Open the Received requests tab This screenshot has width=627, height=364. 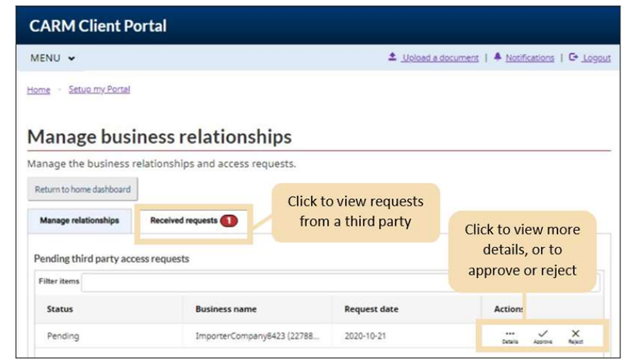[184, 221]
